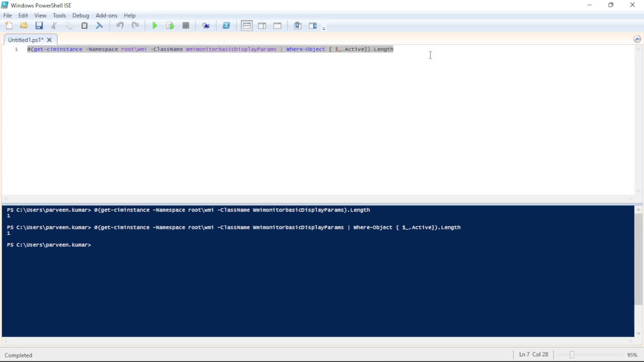Collapse script pane with round arrow
Image resolution: width=644 pixels, height=362 pixels.
click(x=637, y=39)
